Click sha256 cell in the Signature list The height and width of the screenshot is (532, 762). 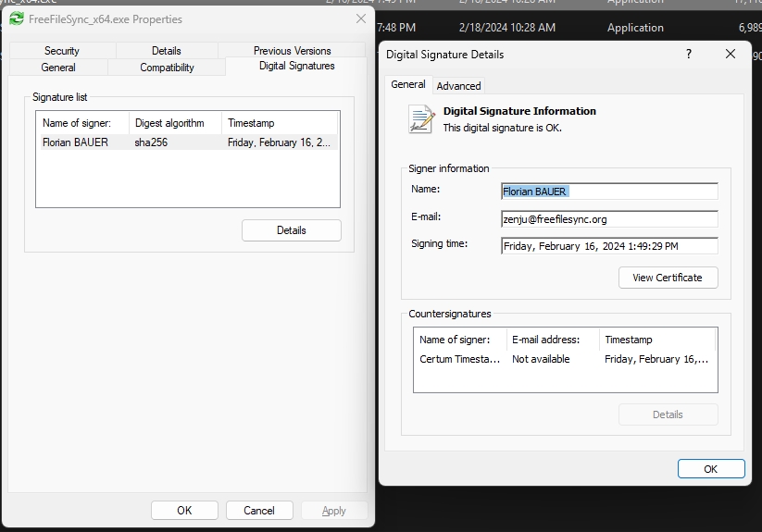[151, 142]
